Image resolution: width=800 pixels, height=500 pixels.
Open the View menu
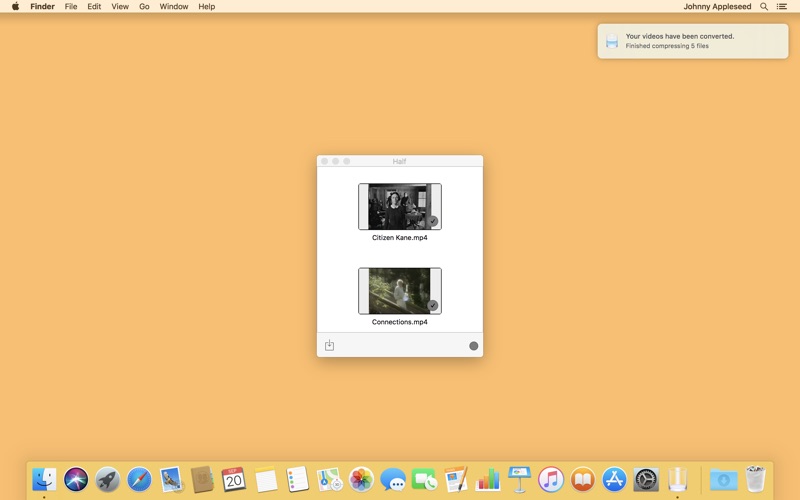(x=120, y=7)
